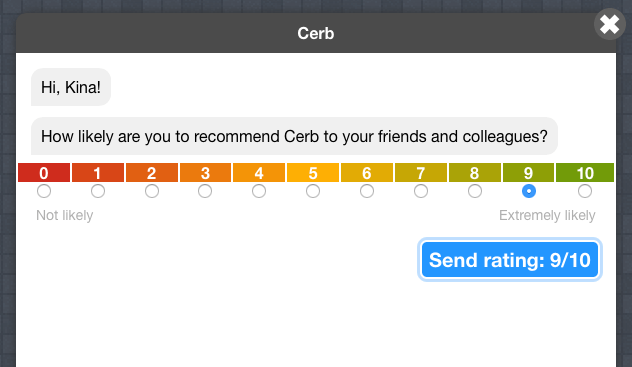Choose the radio button for rating 7
The image size is (632, 367).
(421, 191)
